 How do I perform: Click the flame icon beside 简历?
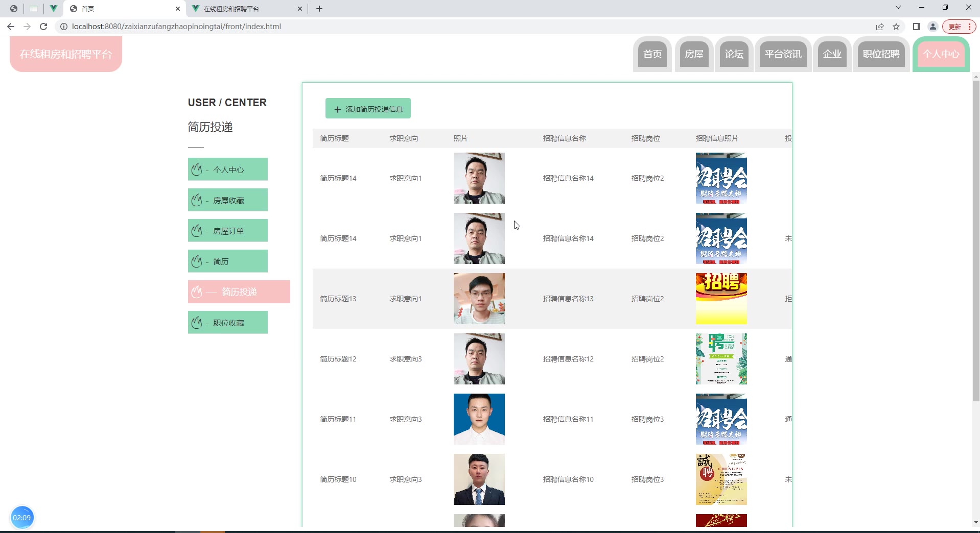point(197,261)
